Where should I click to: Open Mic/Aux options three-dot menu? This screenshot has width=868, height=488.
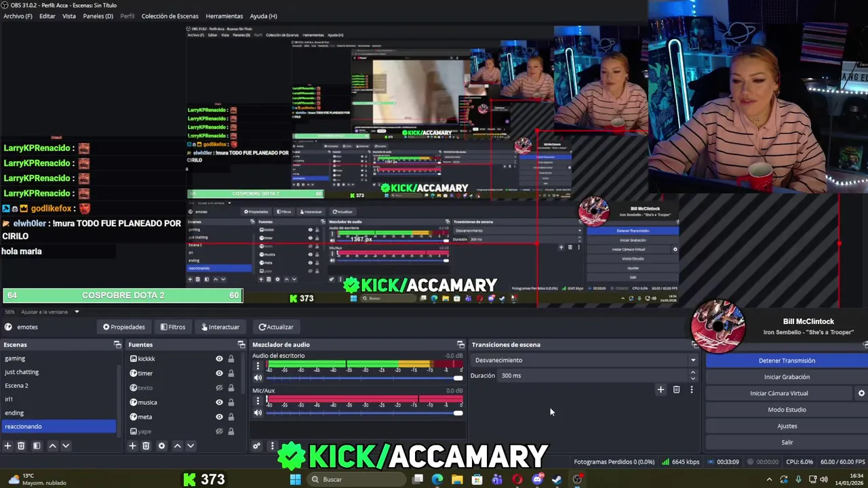(x=258, y=401)
